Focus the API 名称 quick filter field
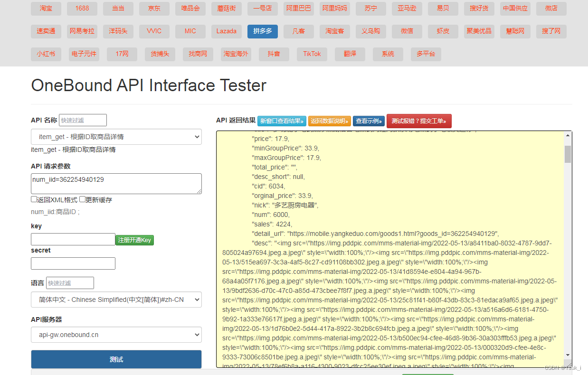Viewport: 588px width, 375px height. (x=83, y=120)
